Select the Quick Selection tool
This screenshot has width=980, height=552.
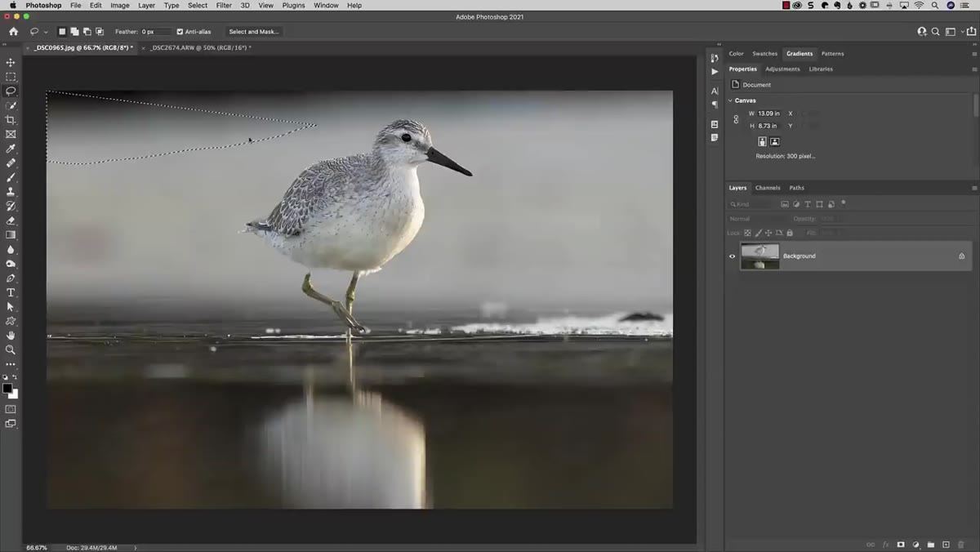coord(11,105)
